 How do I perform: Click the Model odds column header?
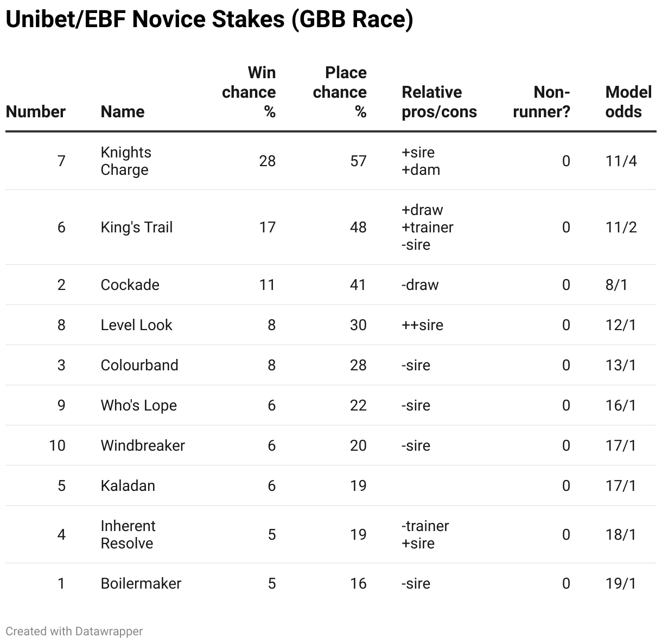[x=628, y=102]
